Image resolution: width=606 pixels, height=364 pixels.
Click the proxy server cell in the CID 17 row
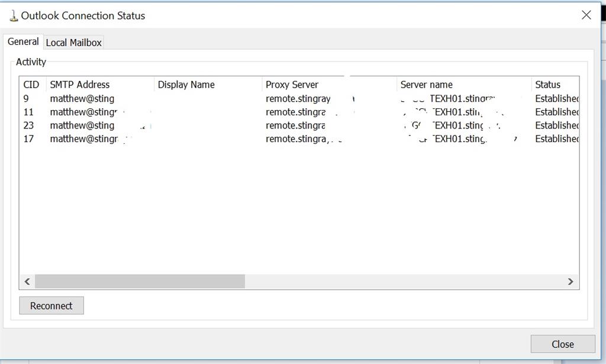[298, 138]
